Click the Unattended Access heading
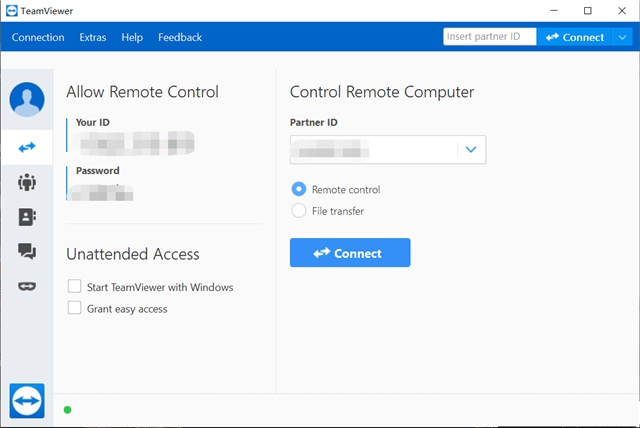This screenshot has width=640, height=428. 133,254
